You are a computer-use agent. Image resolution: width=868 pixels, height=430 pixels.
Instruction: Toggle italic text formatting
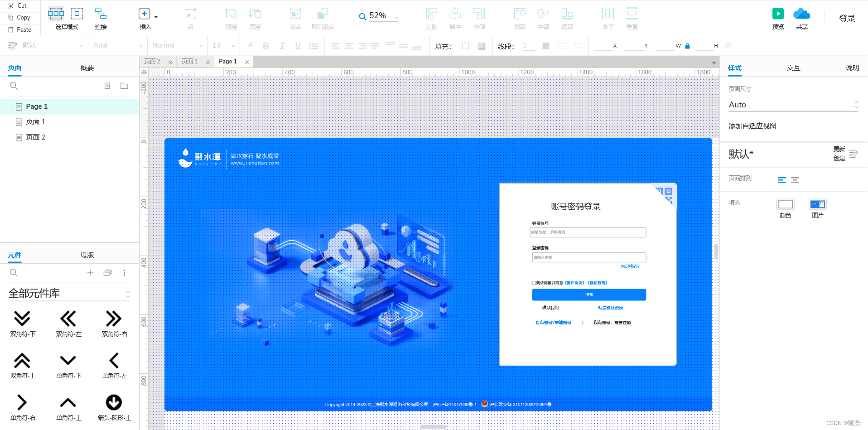coord(282,46)
